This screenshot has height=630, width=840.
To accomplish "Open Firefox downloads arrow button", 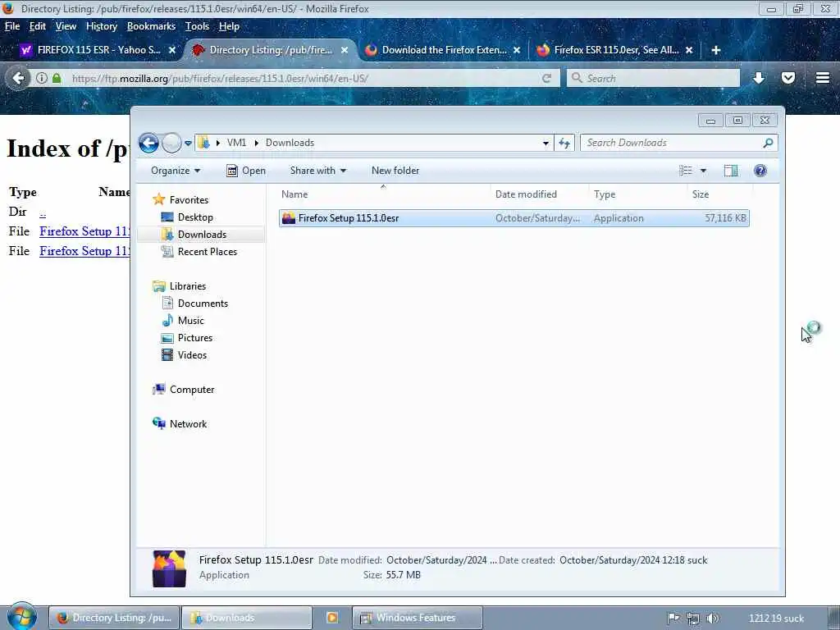I will (759, 78).
